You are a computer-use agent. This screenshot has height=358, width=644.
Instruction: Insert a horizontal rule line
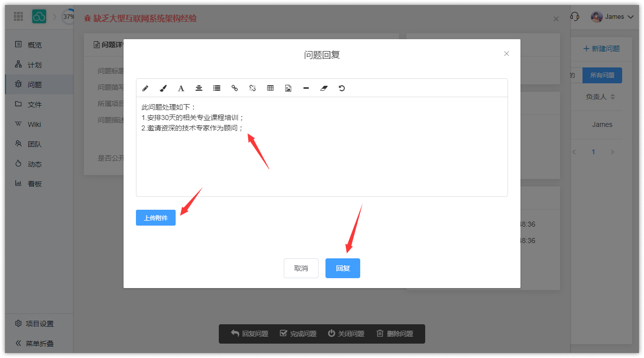click(306, 88)
